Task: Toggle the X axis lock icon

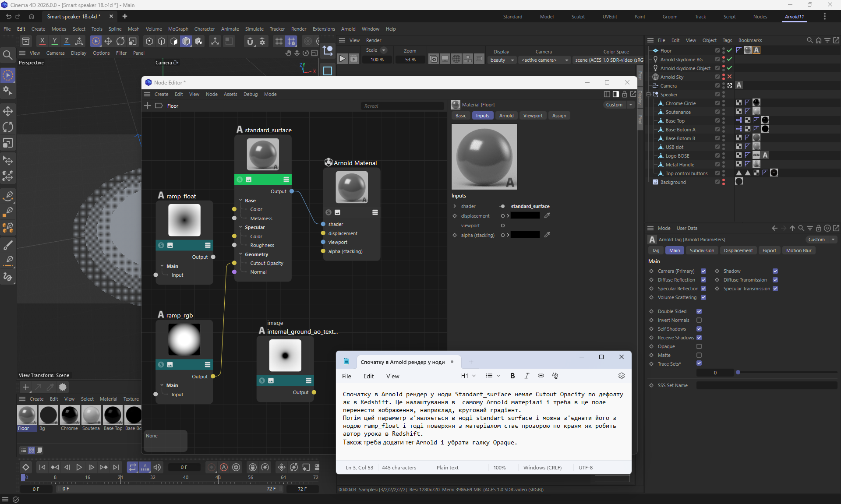Action: point(42,41)
